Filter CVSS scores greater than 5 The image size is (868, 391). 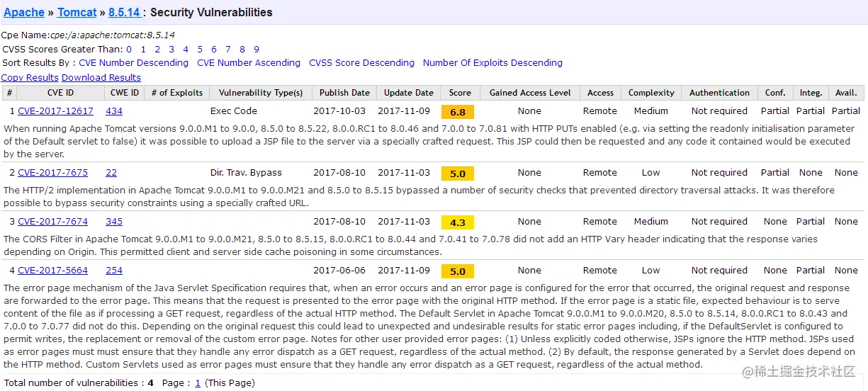coord(200,50)
